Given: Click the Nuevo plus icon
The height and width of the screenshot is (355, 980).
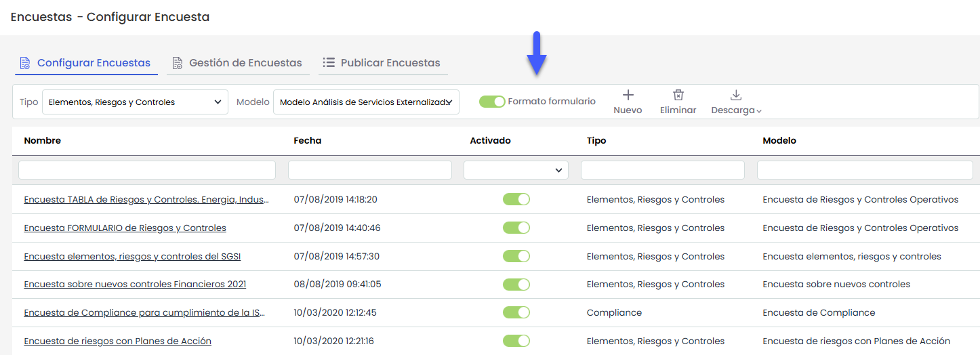Looking at the screenshot, I should pyautogui.click(x=628, y=96).
